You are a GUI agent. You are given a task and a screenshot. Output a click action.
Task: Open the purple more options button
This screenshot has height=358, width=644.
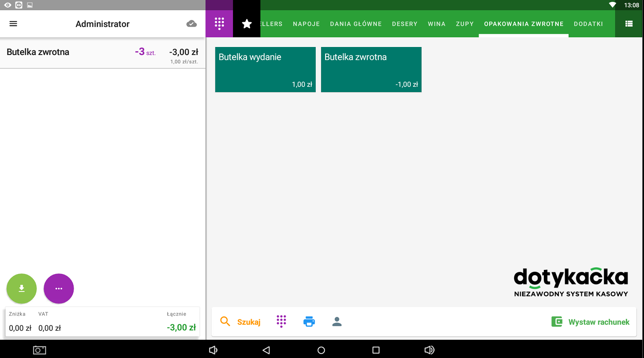coord(59,288)
